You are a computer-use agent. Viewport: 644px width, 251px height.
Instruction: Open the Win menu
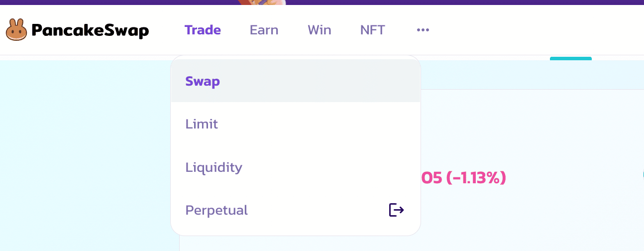tap(320, 30)
